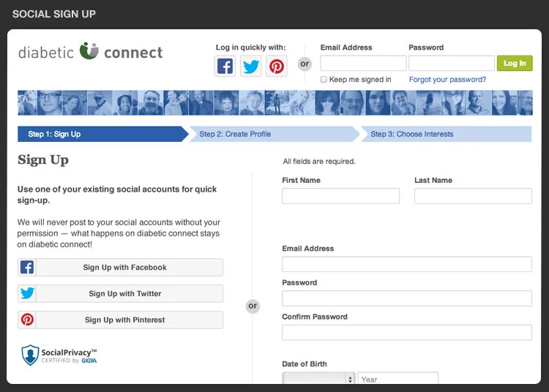Click the sign-up Email Address field

[407, 264]
